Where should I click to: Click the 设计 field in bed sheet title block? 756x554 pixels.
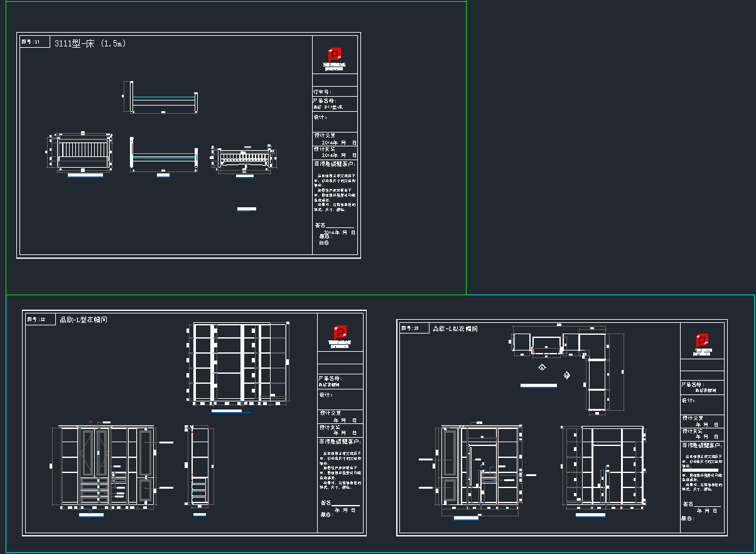(335, 117)
